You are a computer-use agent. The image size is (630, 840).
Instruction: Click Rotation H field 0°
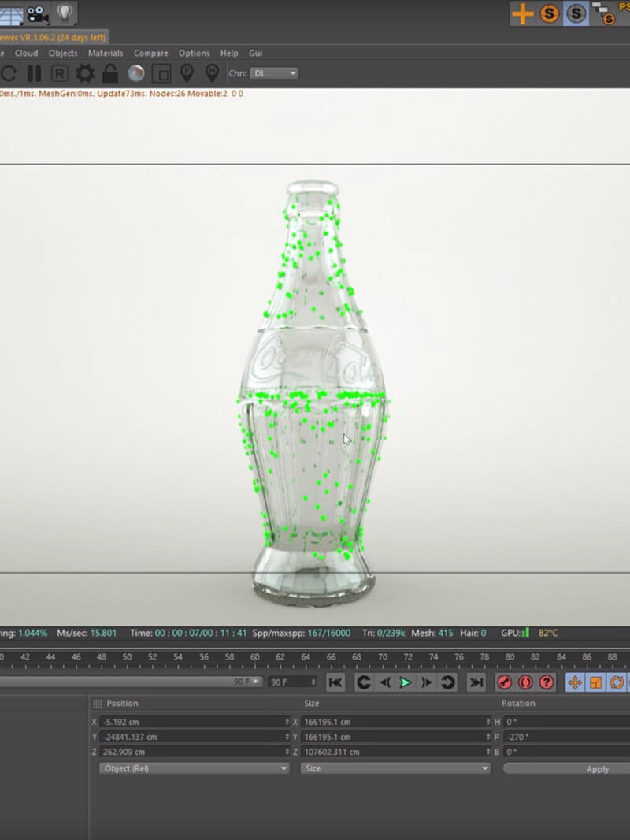point(566,722)
